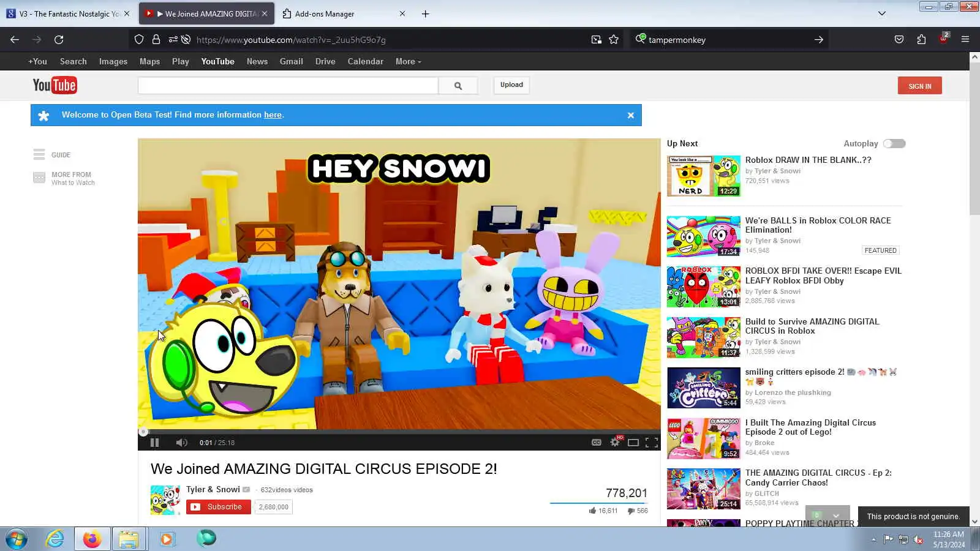Click the site padlock icon
The height and width of the screenshot is (551, 980).
156,40
